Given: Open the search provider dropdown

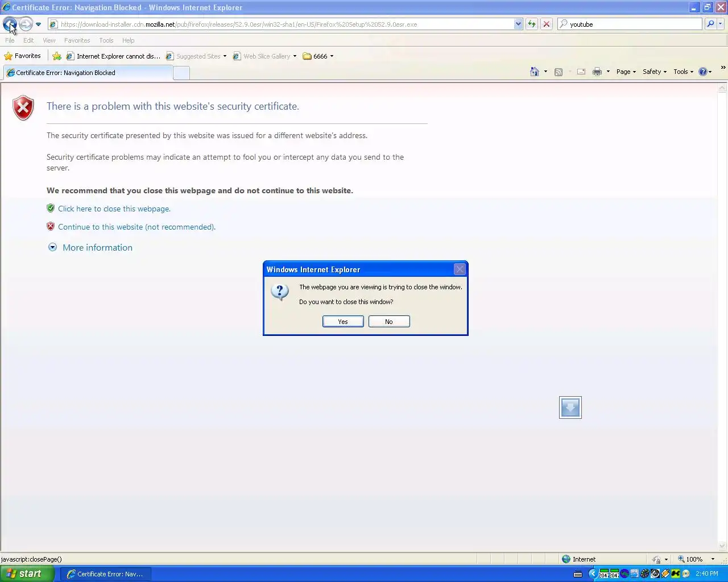Looking at the screenshot, I should 721,24.
